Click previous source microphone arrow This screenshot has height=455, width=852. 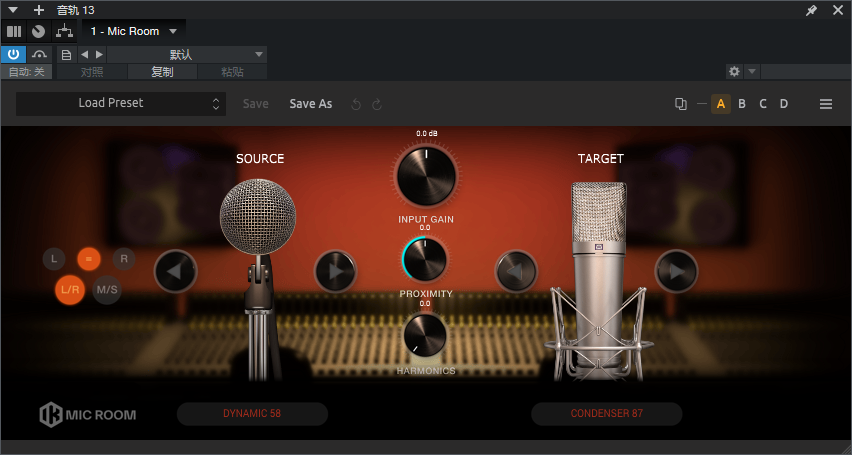pos(175,271)
